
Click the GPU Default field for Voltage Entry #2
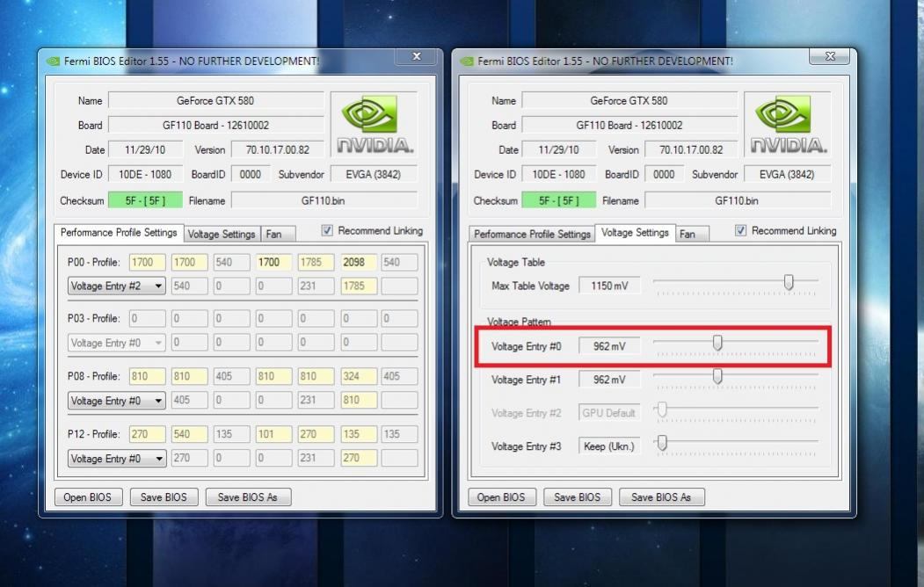click(x=609, y=413)
